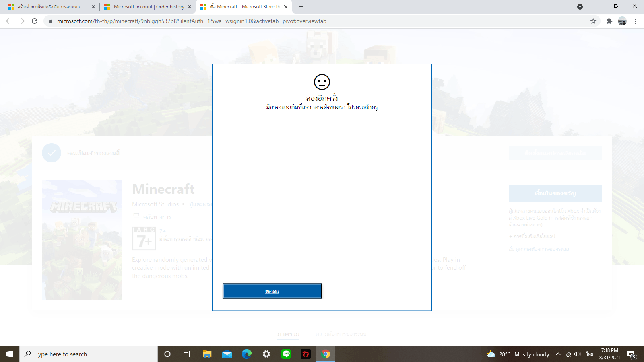Open Cortana circle icon on taskbar
This screenshot has width=644, height=362.
click(167, 354)
